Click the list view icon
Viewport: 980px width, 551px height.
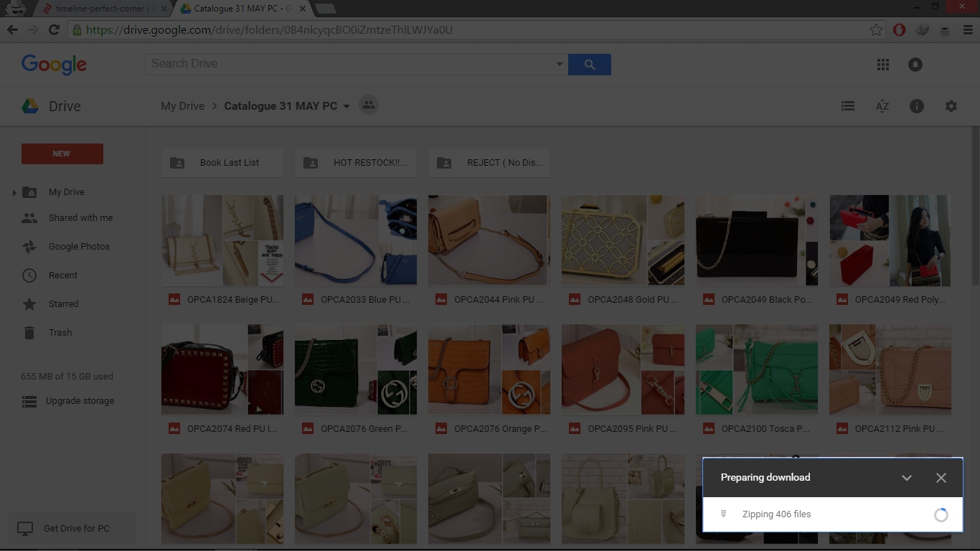(x=848, y=106)
